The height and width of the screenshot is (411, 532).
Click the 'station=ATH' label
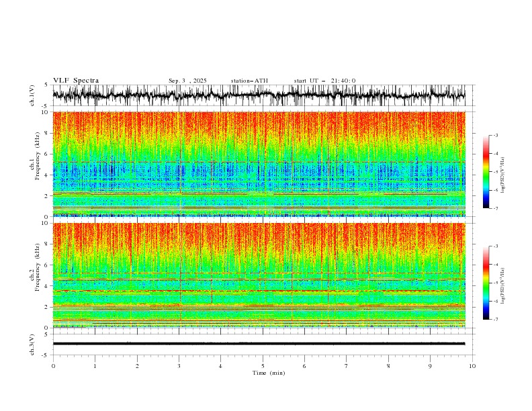pyautogui.click(x=249, y=81)
